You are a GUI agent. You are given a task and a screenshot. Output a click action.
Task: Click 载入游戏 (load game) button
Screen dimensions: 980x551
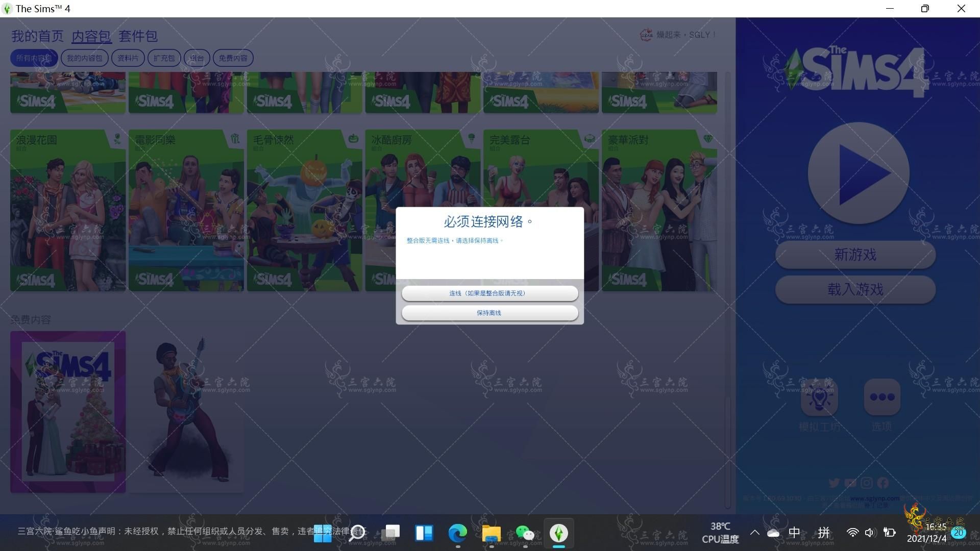pyautogui.click(x=855, y=290)
